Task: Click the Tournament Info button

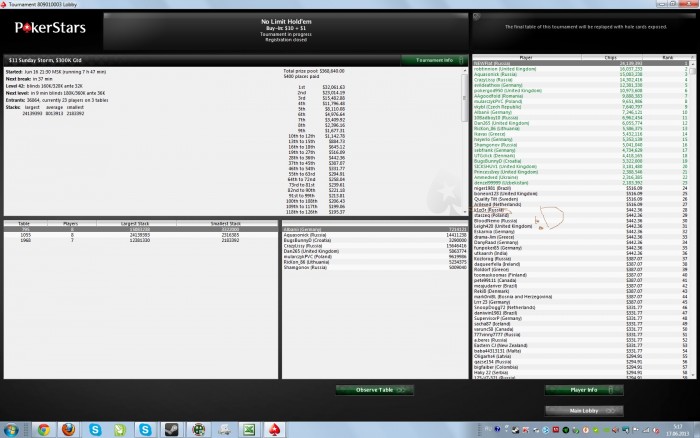Action: [434, 60]
